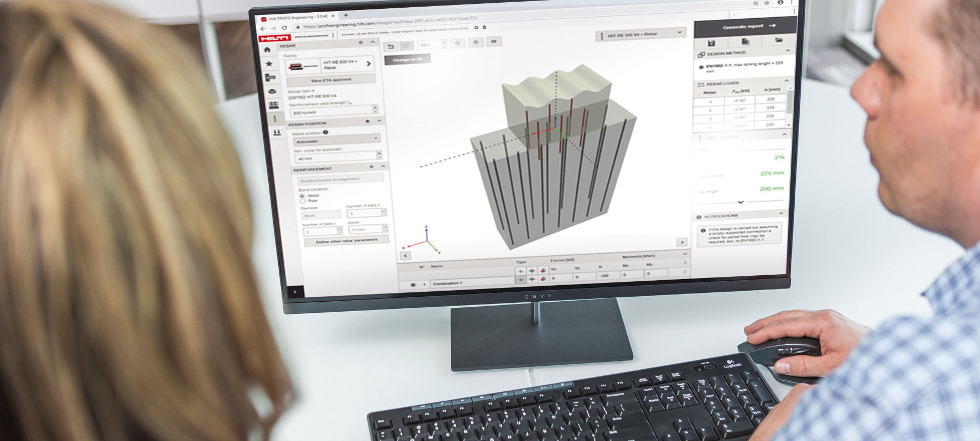Select the EN1992-1-1 design method radio
This screenshot has width=980, height=441.
pos(701,67)
